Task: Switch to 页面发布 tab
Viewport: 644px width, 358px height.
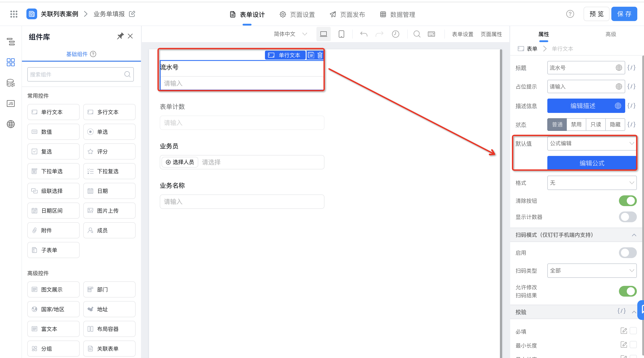Action: (x=347, y=15)
